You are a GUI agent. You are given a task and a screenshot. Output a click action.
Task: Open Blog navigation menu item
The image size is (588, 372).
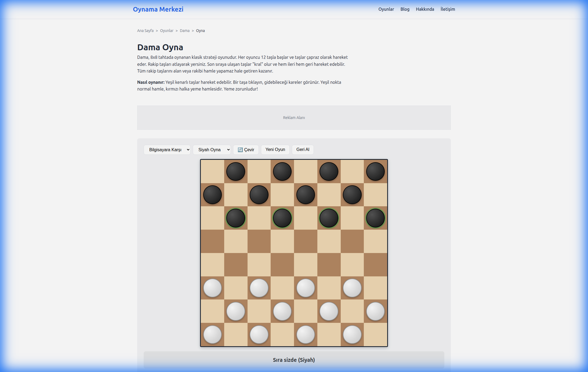click(405, 9)
